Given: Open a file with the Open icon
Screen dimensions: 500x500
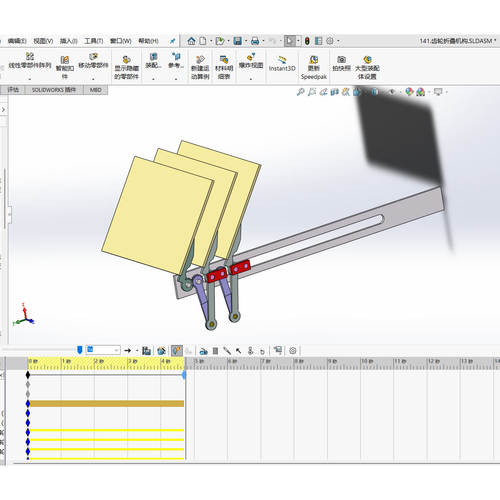Looking at the screenshot, I should pos(219,41).
